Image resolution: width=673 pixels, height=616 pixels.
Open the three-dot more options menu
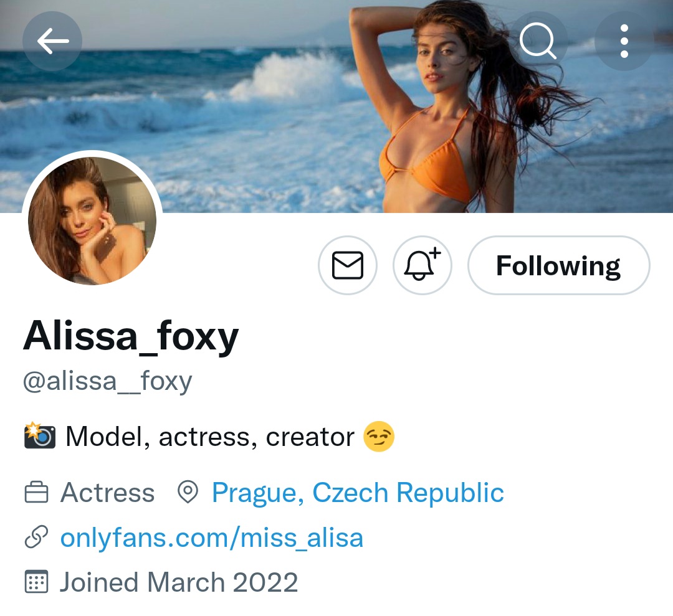pos(624,41)
